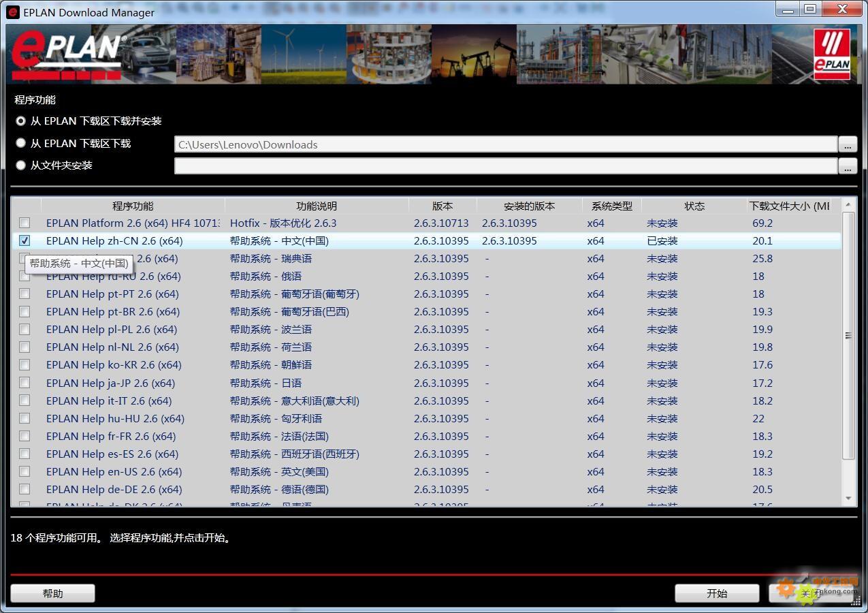The image size is (868, 613).
Task: Select download only from EPLAN radio option
Action: click(20, 143)
